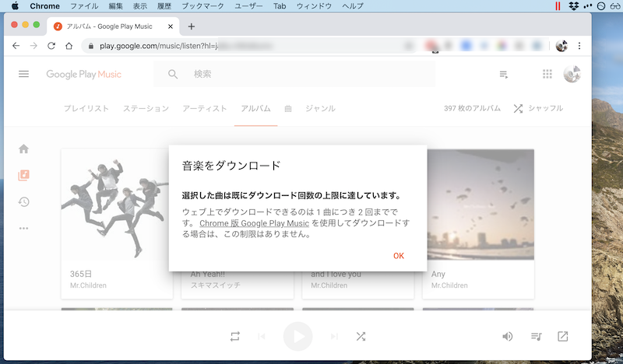
Task: Toggle repeat playback mode
Action: [x=235, y=336]
